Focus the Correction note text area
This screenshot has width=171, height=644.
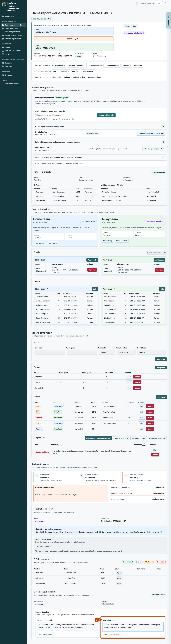(133, 627)
